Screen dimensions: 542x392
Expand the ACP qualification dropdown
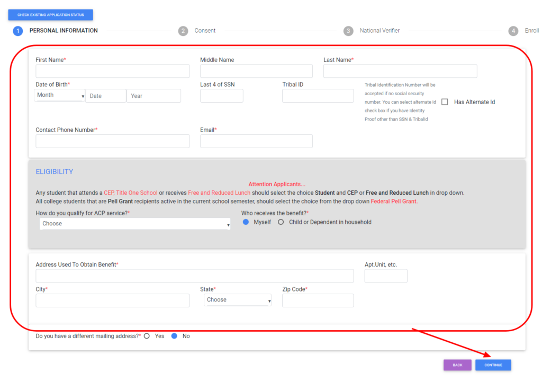(x=135, y=224)
